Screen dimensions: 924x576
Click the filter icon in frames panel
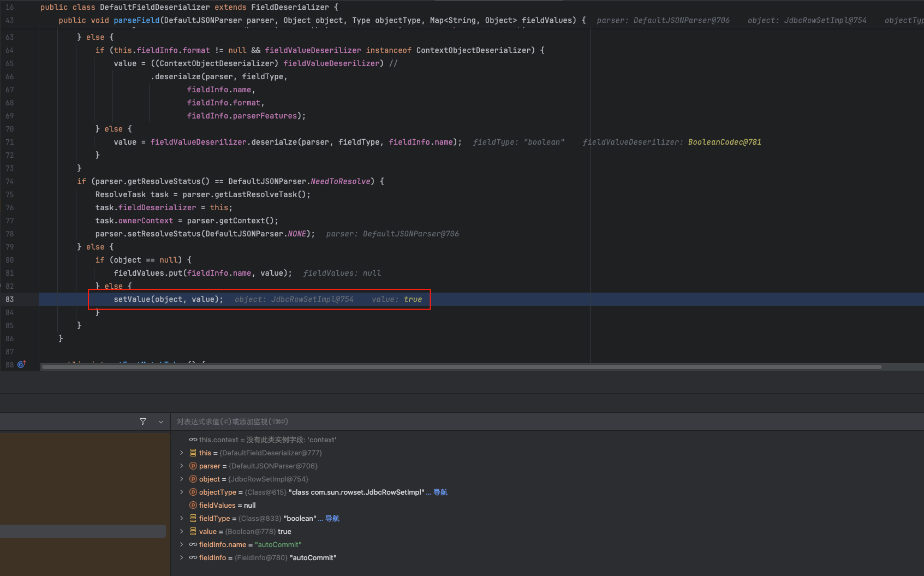(143, 421)
